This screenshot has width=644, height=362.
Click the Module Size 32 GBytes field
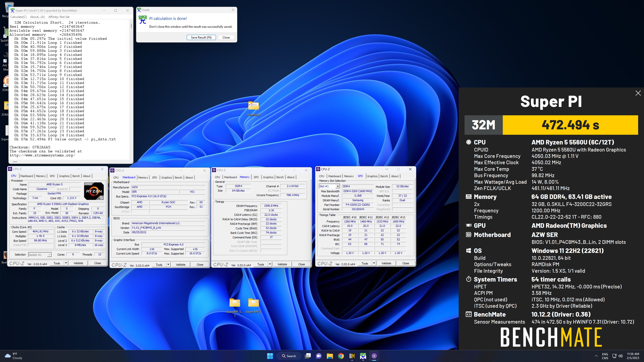point(402,186)
